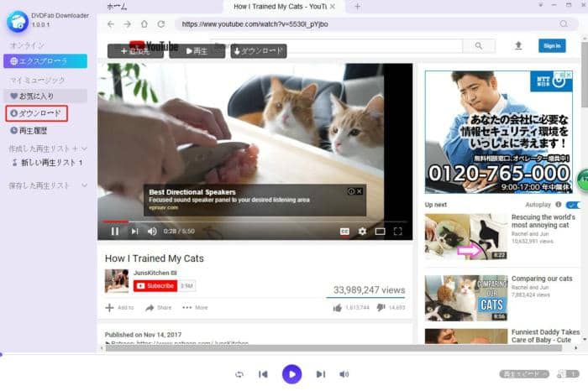Dislike the video with thumbs down

(x=381, y=307)
